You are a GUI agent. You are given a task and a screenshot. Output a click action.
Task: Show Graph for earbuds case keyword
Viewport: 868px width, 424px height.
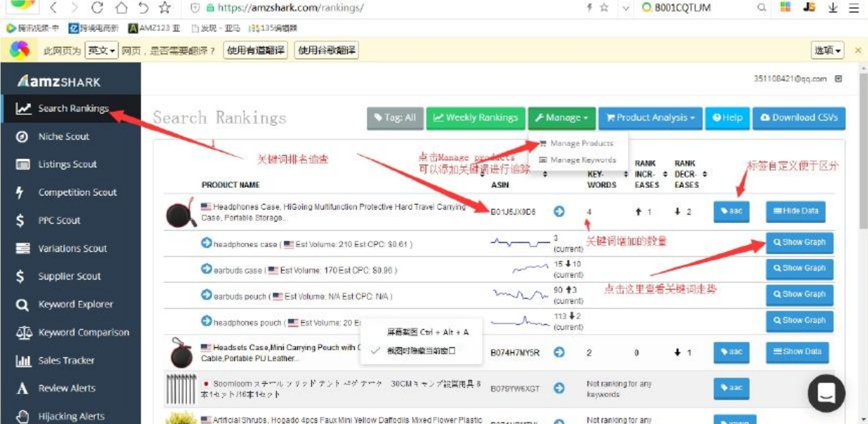tap(799, 268)
